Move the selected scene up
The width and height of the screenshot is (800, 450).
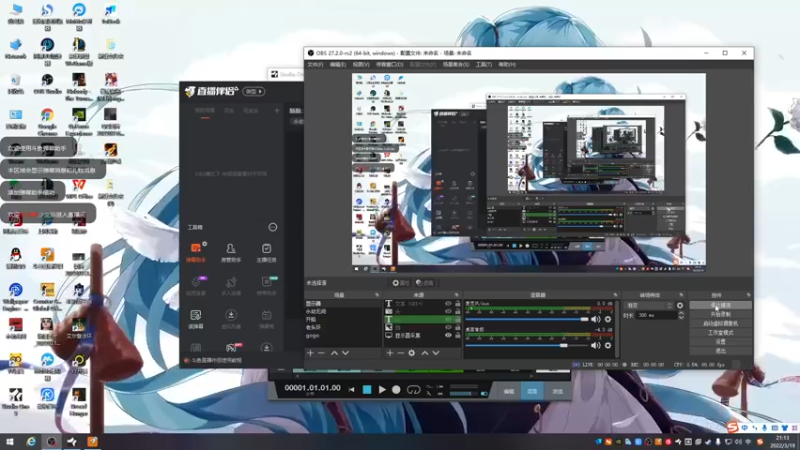[334, 353]
